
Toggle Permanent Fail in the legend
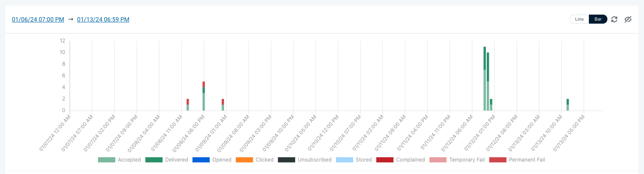pos(517,160)
